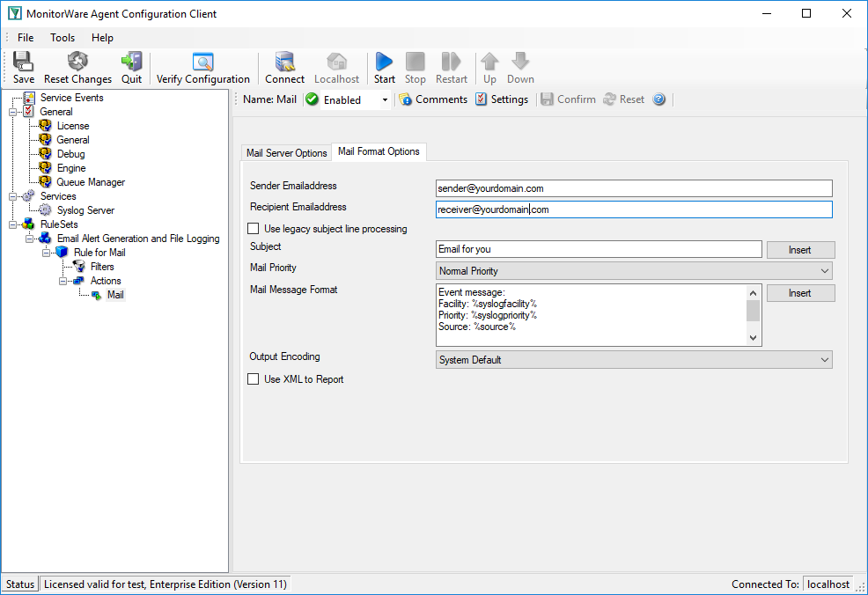Click the Connect toolbar icon
The image size is (868, 595).
tap(284, 68)
